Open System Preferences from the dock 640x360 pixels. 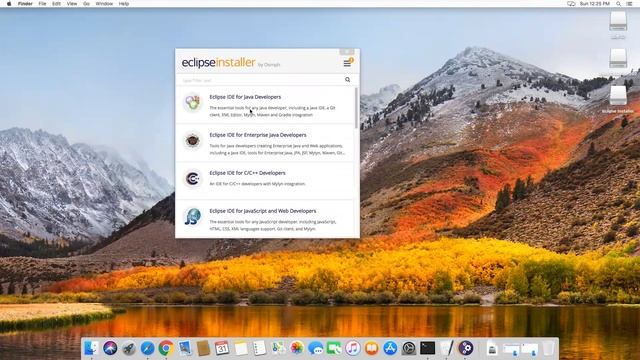pos(409,348)
